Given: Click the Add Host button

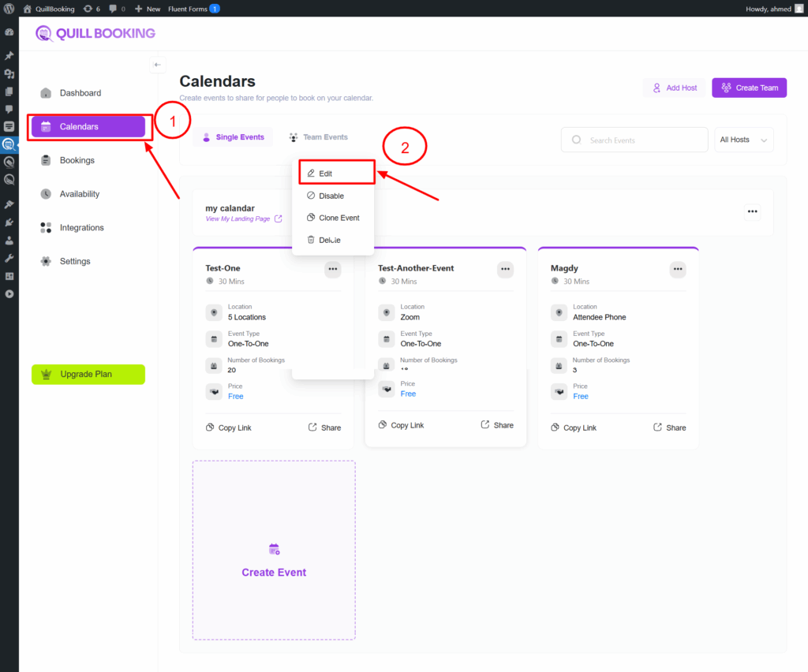Looking at the screenshot, I should coord(674,88).
